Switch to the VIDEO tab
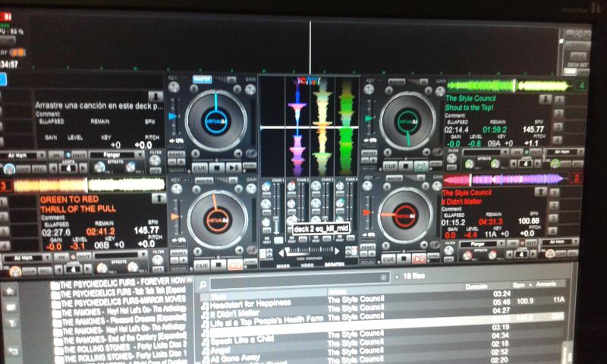Screen dimensions: 607x364 click(x=307, y=265)
